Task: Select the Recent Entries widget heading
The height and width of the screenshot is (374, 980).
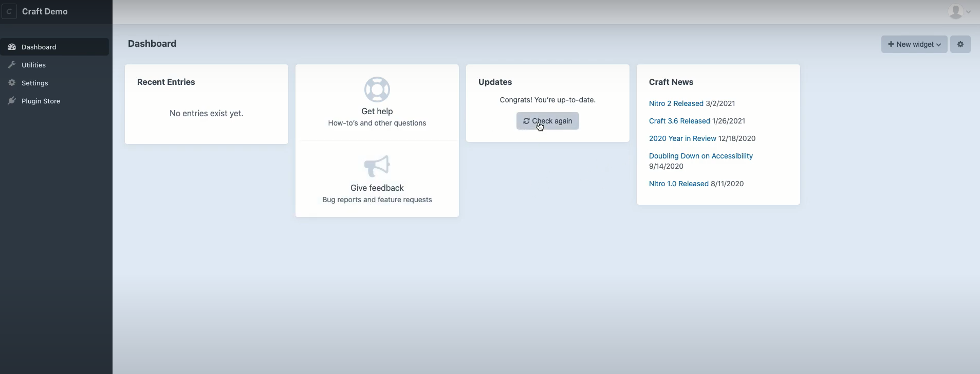Action: pyautogui.click(x=166, y=82)
